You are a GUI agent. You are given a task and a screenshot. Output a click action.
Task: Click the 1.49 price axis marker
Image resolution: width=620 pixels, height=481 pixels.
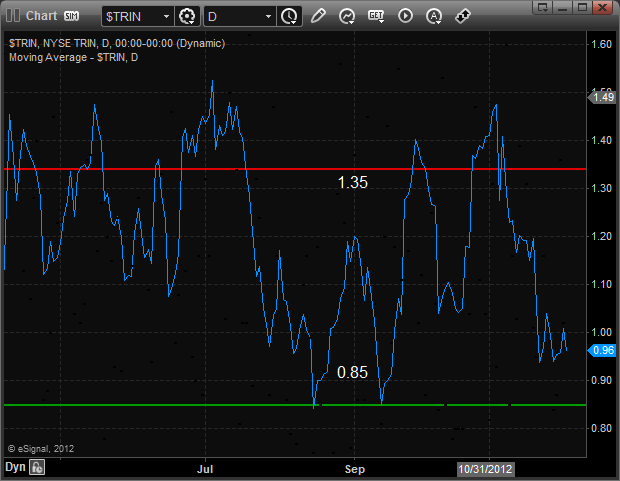pyautogui.click(x=602, y=97)
